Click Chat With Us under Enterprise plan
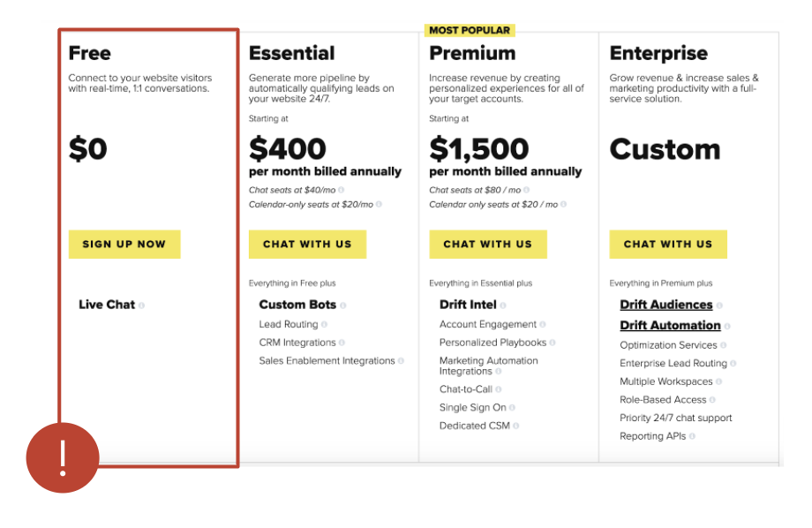812x528 pixels. point(668,244)
